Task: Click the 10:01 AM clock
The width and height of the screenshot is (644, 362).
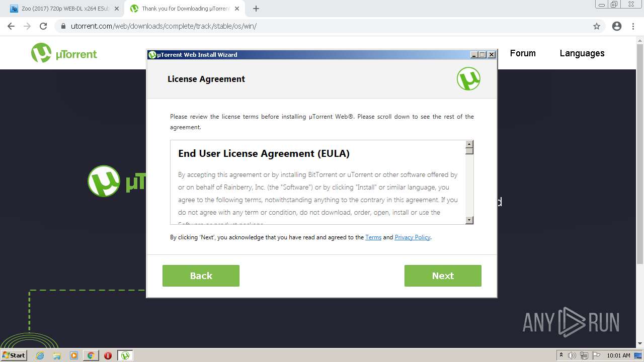Action: [618, 355]
